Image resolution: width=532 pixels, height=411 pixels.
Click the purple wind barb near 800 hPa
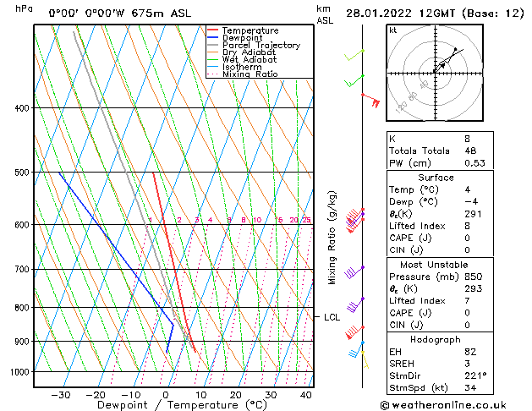[355, 304]
